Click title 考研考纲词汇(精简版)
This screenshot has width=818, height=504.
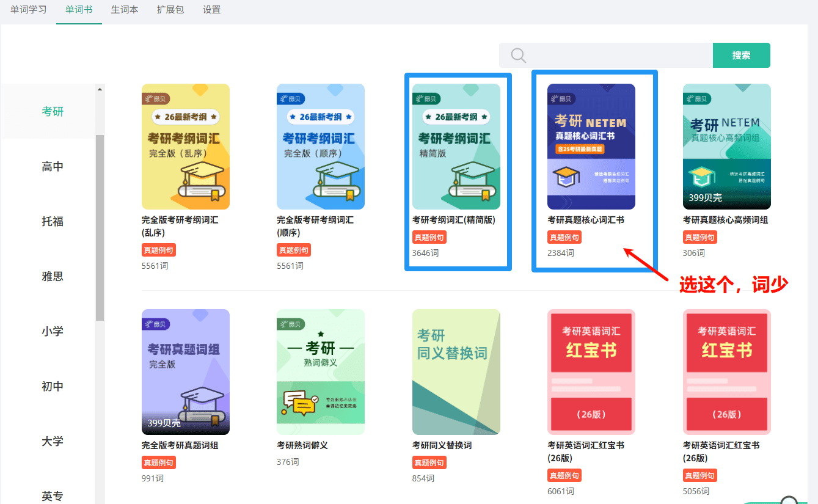pyautogui.click(x=454, y=220)
